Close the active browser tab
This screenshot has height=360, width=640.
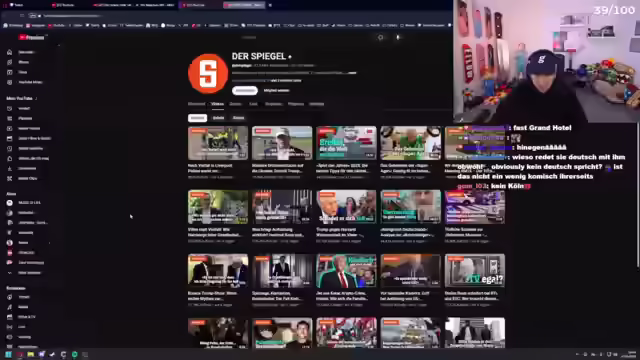click(x=270, y=5)
